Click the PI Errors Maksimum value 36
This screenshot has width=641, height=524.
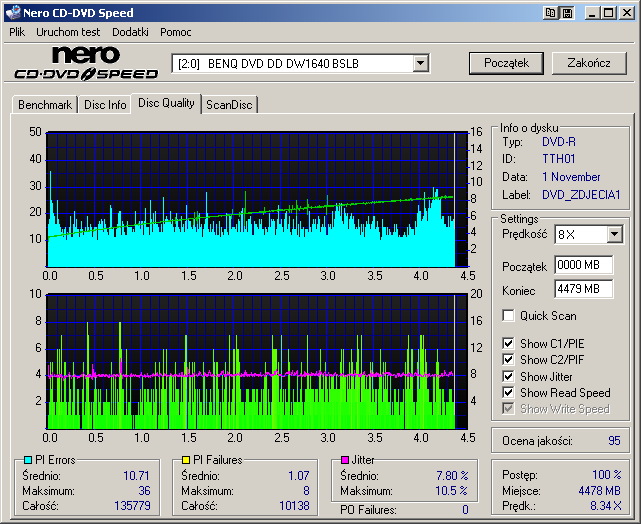click(144, 490)
